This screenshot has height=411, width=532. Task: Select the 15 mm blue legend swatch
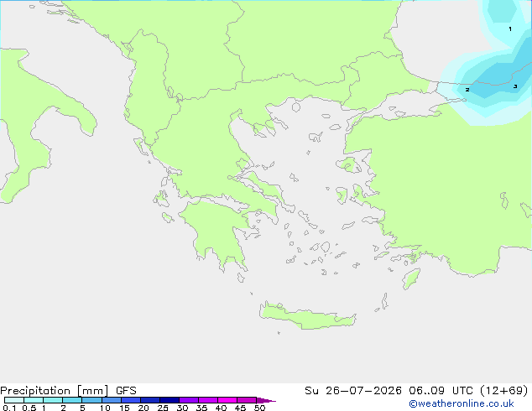point(131,400)
